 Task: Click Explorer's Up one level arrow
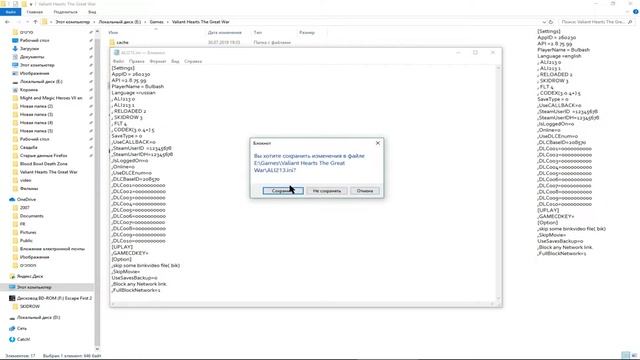point(36,22)
